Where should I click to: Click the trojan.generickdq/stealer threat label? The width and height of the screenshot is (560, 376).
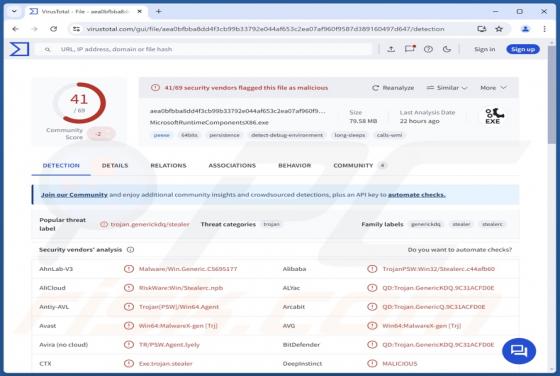click(x=150, y=224)
